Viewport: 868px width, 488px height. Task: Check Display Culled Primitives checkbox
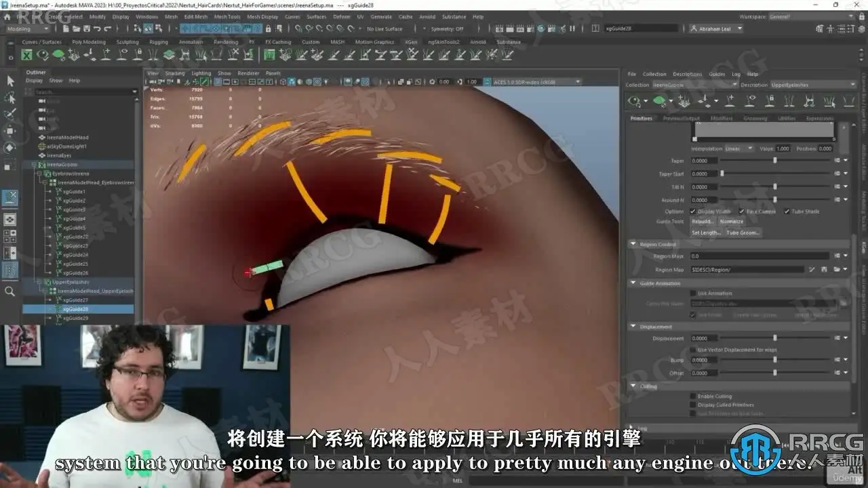[x=693, y=405]
